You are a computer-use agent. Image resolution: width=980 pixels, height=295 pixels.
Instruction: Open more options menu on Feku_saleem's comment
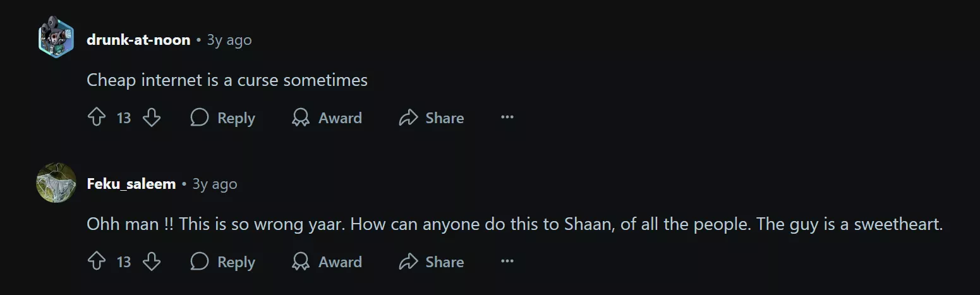click(x=507, y=262)
